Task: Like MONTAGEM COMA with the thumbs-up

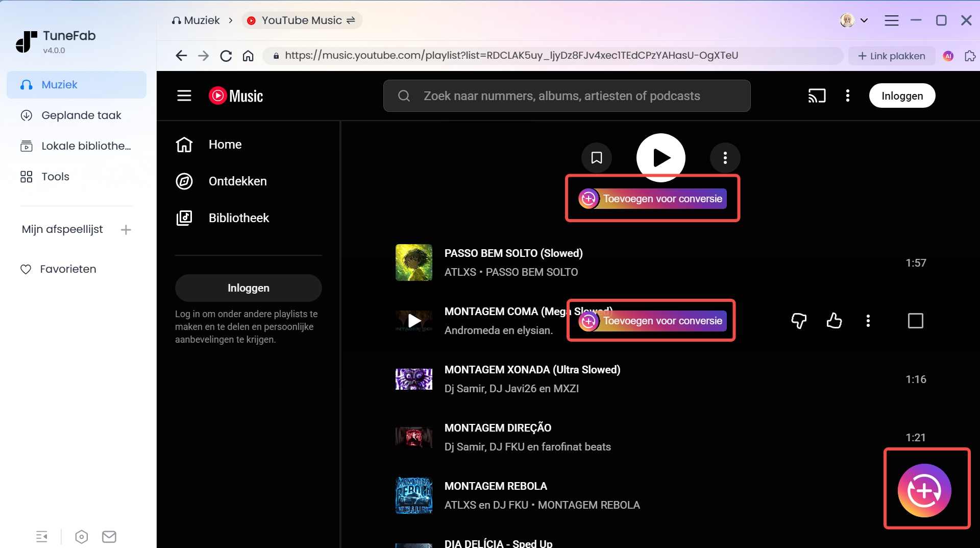Action: [834, 321]
